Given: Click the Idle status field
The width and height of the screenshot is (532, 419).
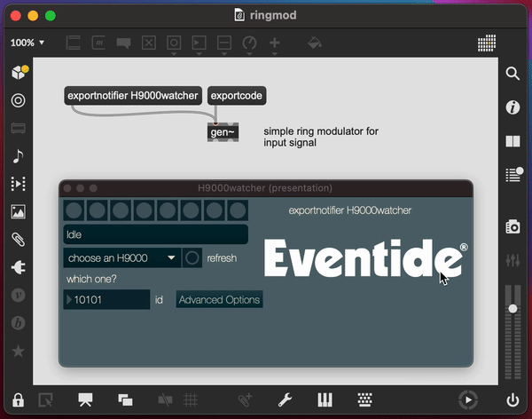Looking at the screenshot, I should point(156,234).
